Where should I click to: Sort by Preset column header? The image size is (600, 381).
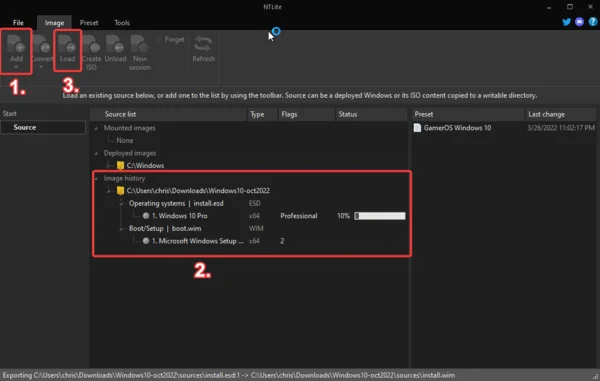click(468, 114)
